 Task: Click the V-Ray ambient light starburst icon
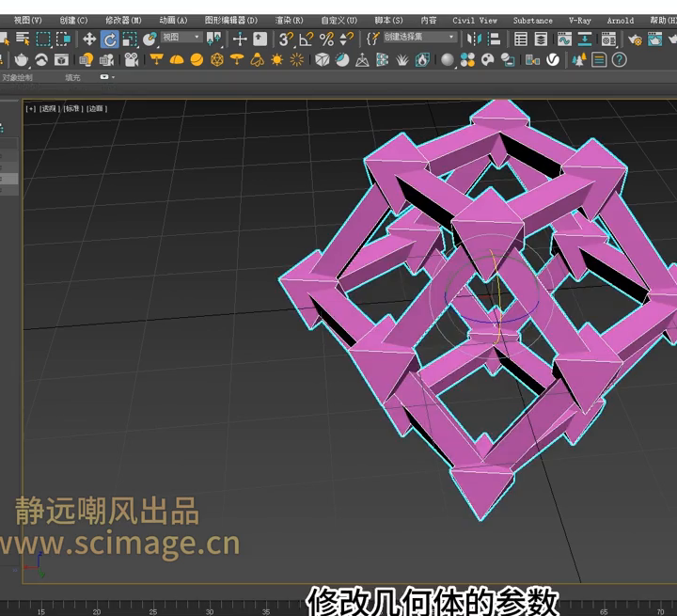[296, 59]
